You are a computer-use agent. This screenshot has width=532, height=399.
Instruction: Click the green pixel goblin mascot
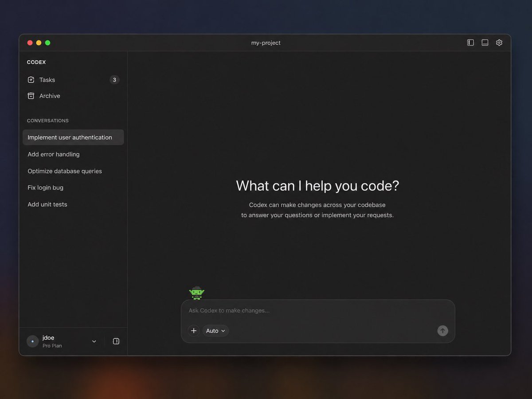coord(197,293)
